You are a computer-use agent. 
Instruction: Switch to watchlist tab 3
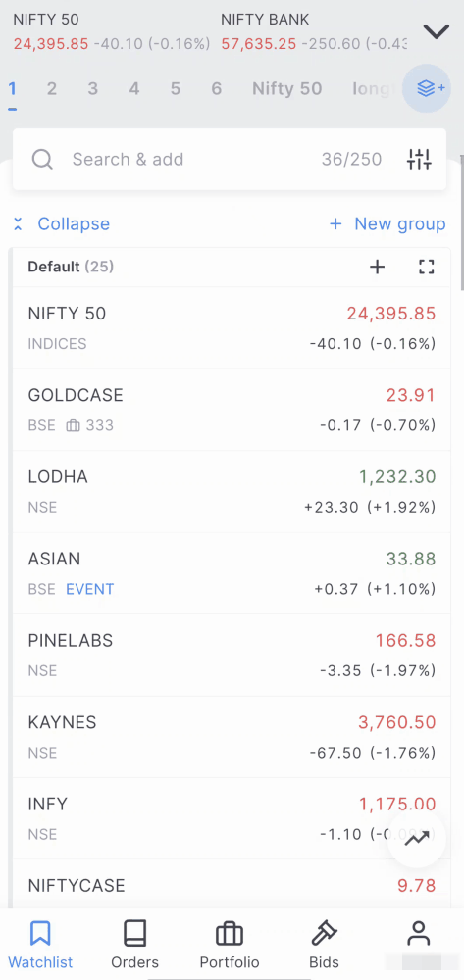pyautogui.click(x=92, y=89)
